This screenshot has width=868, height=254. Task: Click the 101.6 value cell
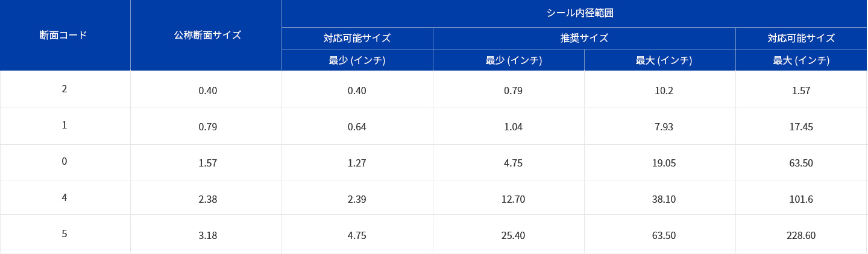(802, 198)
